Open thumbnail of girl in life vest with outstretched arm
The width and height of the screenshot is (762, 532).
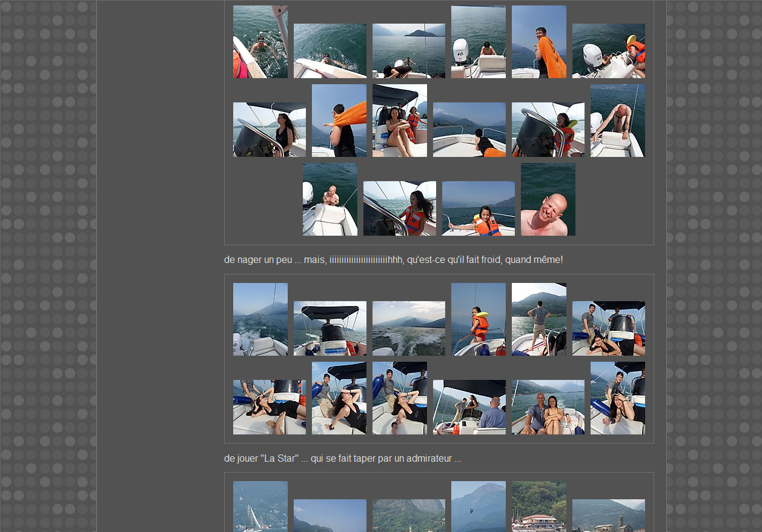coord(478,208)
